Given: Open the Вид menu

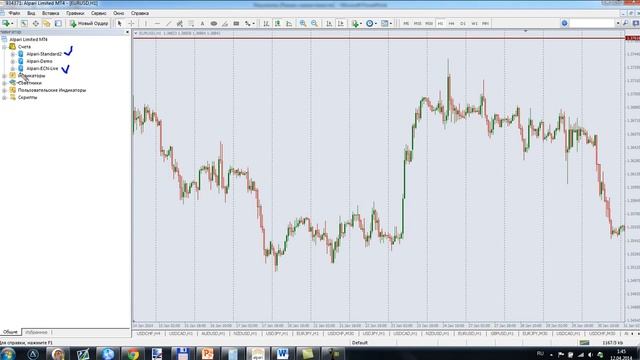Looking at the screenshot, I should (x=31, y=13).
